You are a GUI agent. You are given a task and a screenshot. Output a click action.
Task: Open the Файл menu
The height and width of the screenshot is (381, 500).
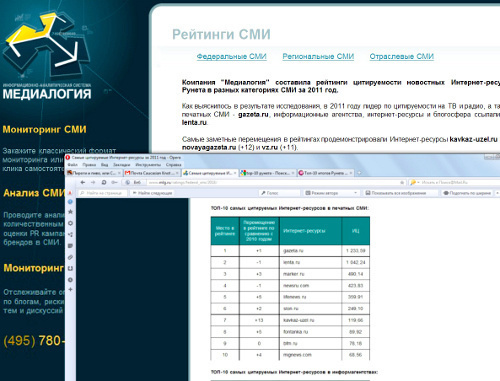[72, 165]
